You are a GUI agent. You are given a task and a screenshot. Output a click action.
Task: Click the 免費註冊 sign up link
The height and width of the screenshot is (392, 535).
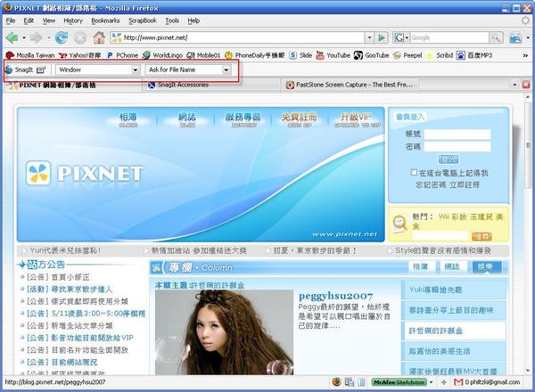click(299, 120)
